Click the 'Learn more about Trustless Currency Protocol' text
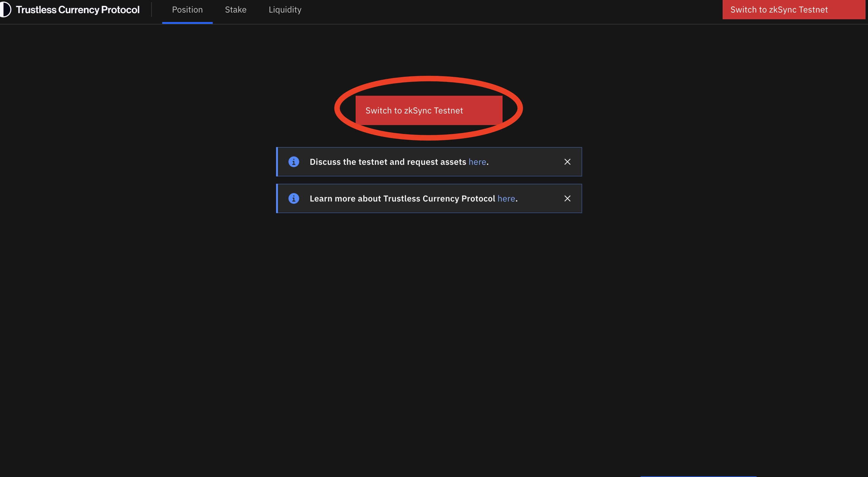Screen dimensions: 868x477 (402, 199)
